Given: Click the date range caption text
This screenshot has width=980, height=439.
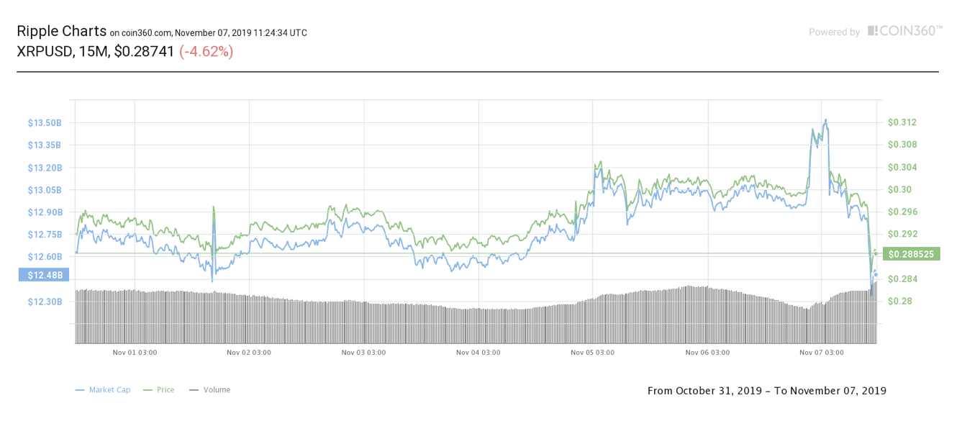Looking at the screenshot, I should (x=767, y=391).
